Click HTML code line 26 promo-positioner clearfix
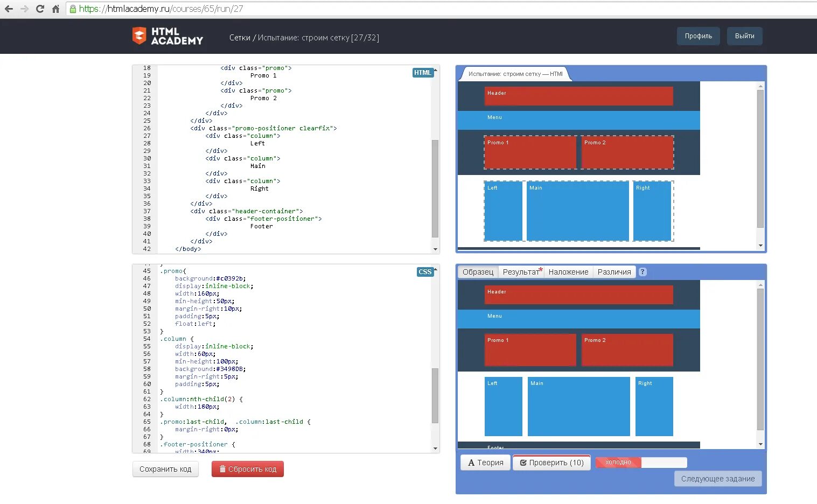Image resolution: width=817 pixels, height=504 pixels. [x=263, y=128]
